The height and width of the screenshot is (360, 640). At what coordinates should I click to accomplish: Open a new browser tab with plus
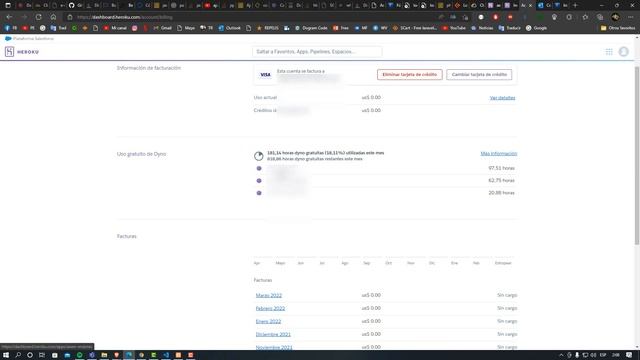575,5
